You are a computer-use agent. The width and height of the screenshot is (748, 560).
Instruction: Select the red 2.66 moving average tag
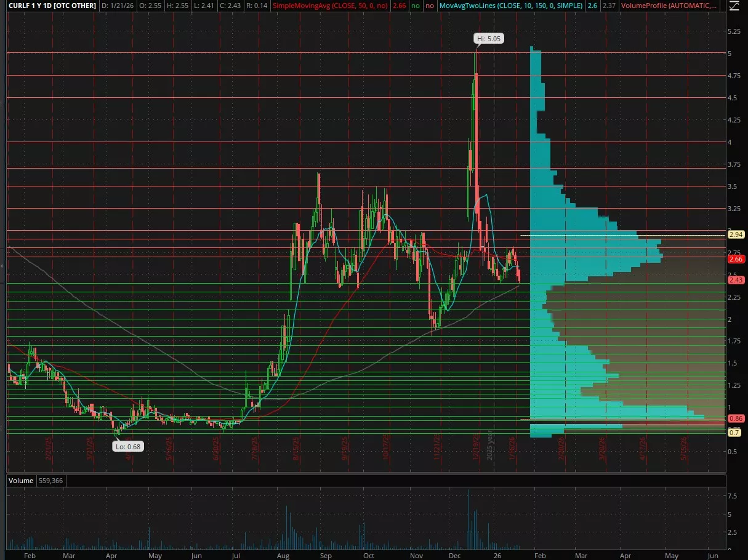click(736, 259)
